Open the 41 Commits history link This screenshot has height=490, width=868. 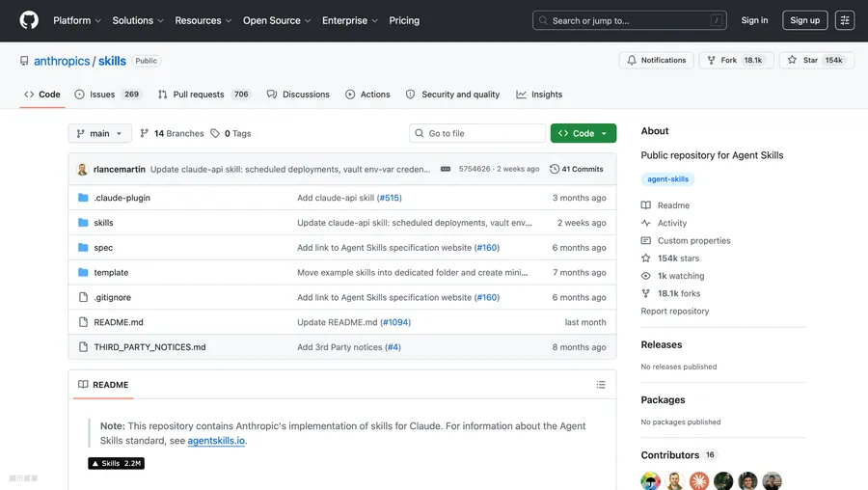pos(577,169)
